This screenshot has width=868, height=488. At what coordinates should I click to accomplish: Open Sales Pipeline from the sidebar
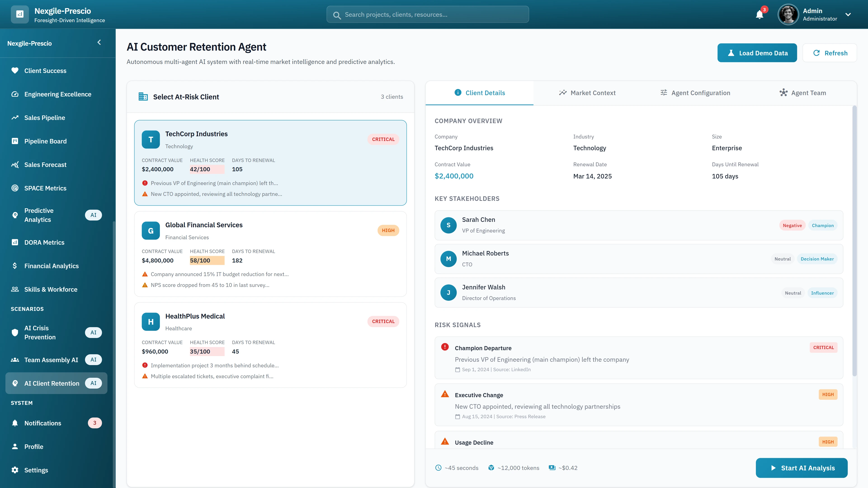pos(44,117)
